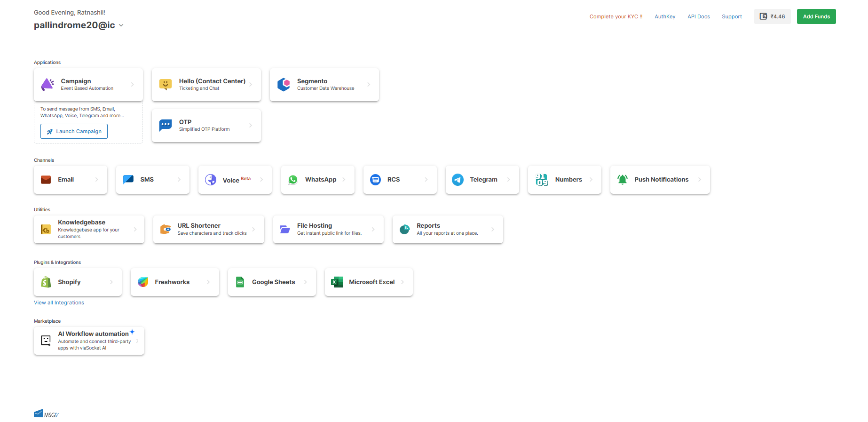Screen dimensions: 868x422
Task: Open the ₹4.46 wallet balance amount
Action: (778, 16)
